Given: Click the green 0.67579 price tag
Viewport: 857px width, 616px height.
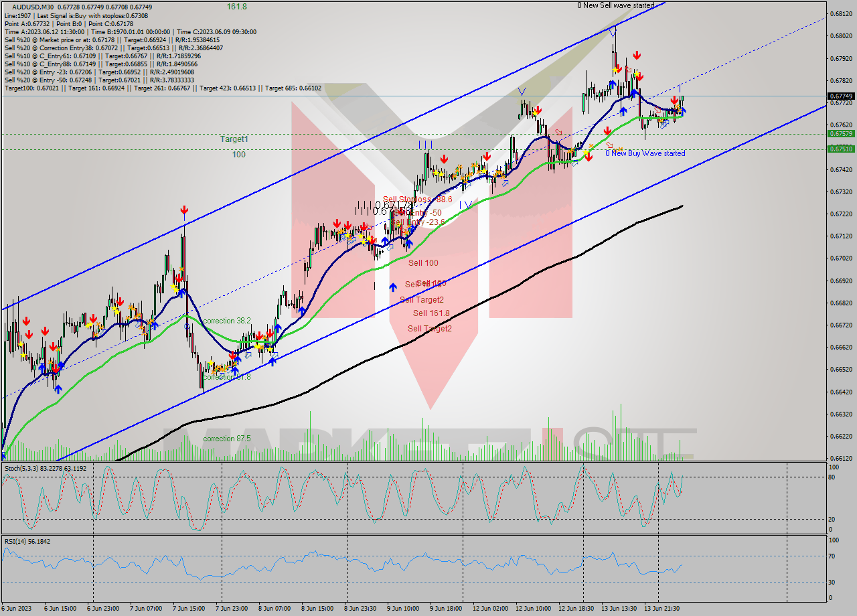Looking at the screenshot, I should point(841,133).
